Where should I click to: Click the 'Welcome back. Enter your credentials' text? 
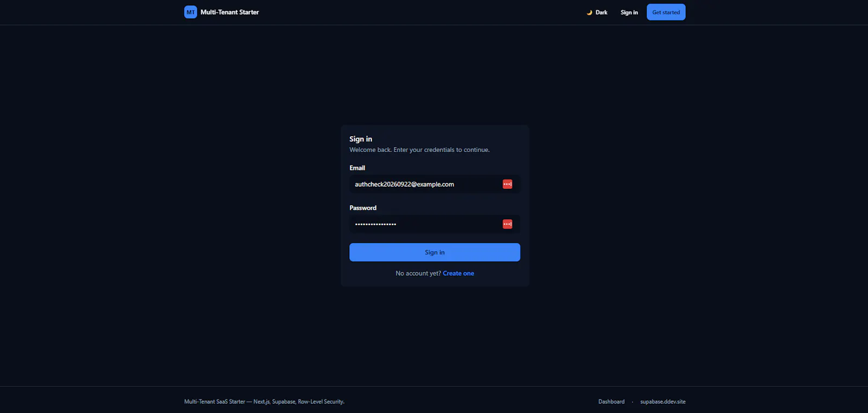pyautogui.click(x=419, y=150)
